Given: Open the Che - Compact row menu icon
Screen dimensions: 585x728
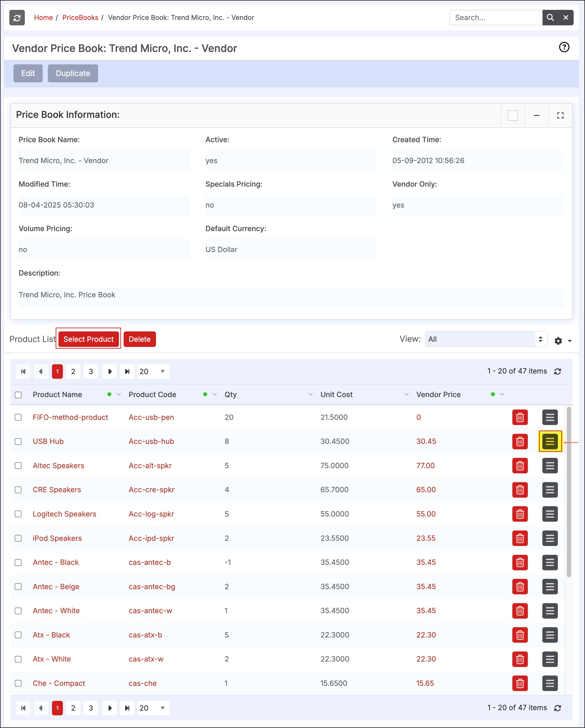Looking at the screenshot, I should click(550, 684).
